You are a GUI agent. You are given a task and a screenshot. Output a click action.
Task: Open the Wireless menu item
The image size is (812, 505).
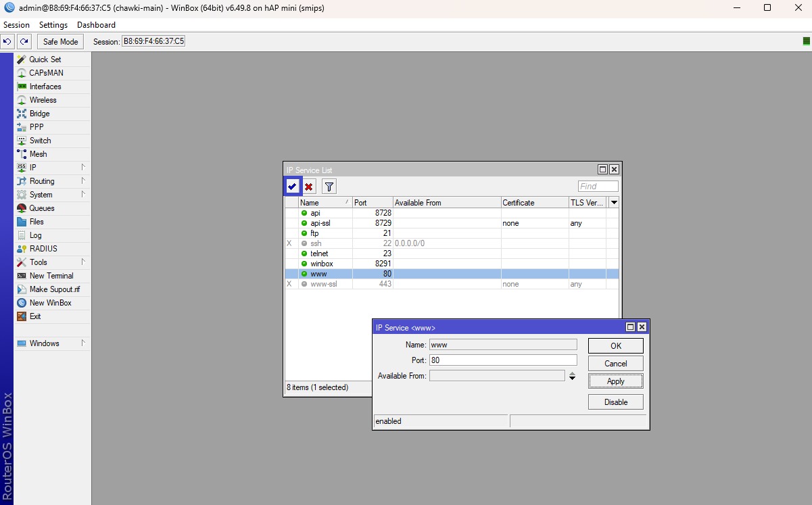click(43, 100)
